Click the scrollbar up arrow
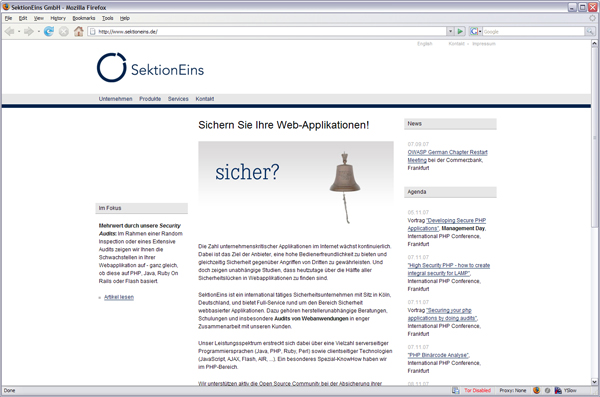 [594, 43]
